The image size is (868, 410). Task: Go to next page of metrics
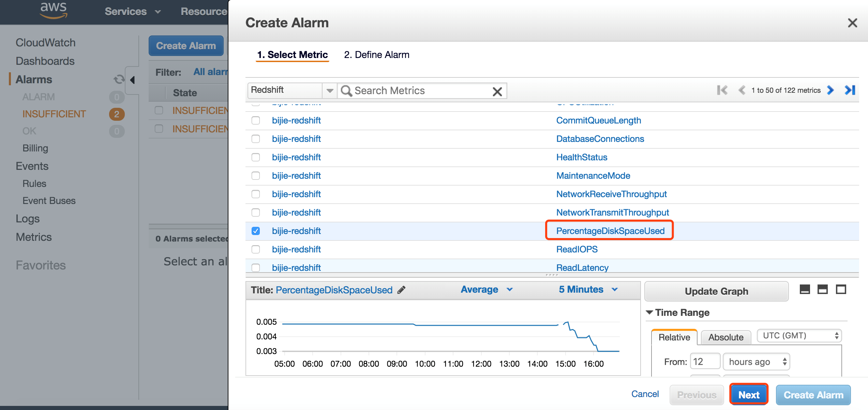tap(830, 90)
